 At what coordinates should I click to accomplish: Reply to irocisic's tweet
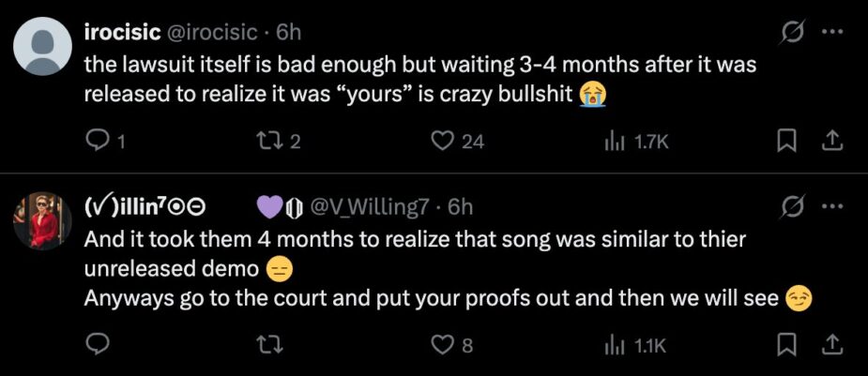(x=106, y=143)
